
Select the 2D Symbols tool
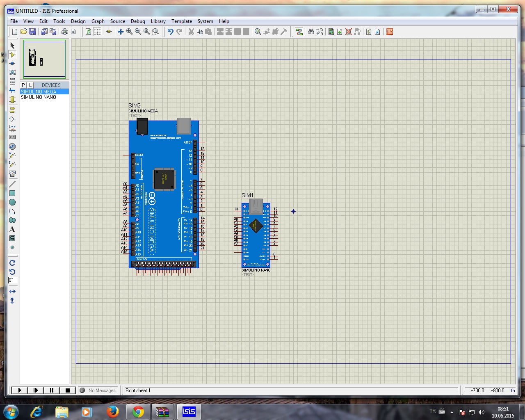[12, 238]
